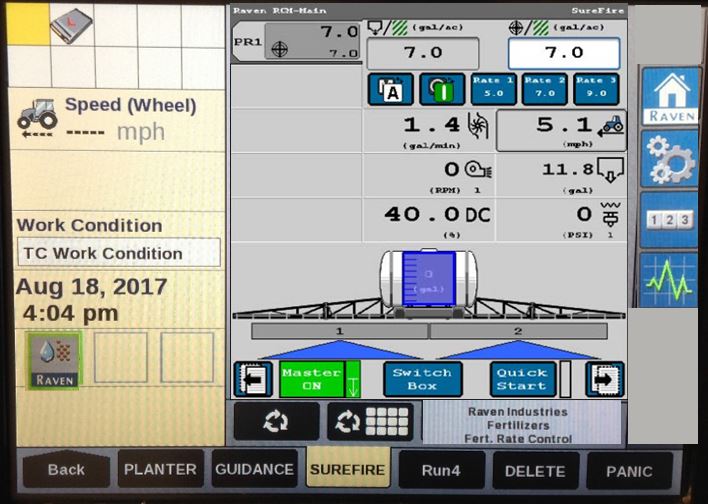This screenshot has width=708, height=504.
Task: Open the Raven home screen
Action: [x=669, y=97]
